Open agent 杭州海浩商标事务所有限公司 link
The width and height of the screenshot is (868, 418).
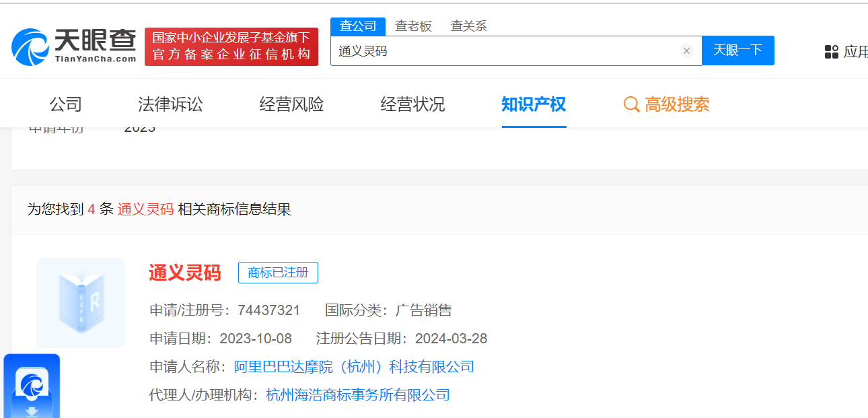[358, 395]
